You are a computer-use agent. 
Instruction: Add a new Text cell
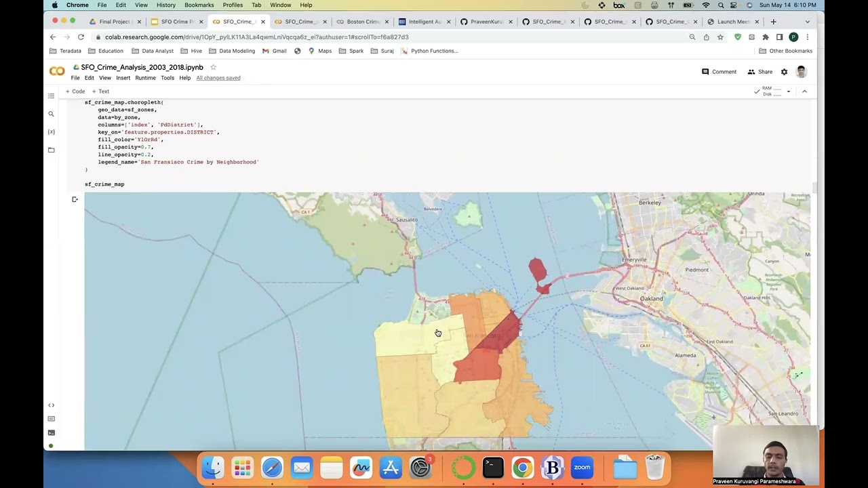(x=100, y=91)
